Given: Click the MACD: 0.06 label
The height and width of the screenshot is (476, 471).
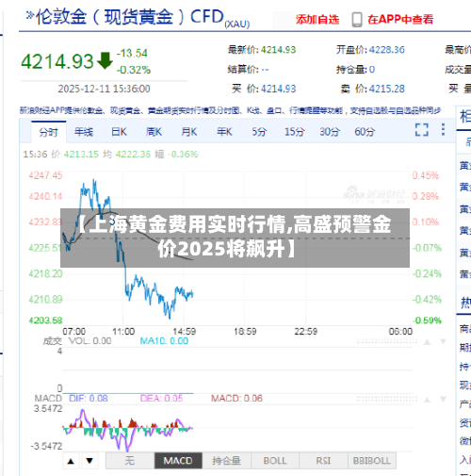Looking at the screenshot, I should 236,399.
